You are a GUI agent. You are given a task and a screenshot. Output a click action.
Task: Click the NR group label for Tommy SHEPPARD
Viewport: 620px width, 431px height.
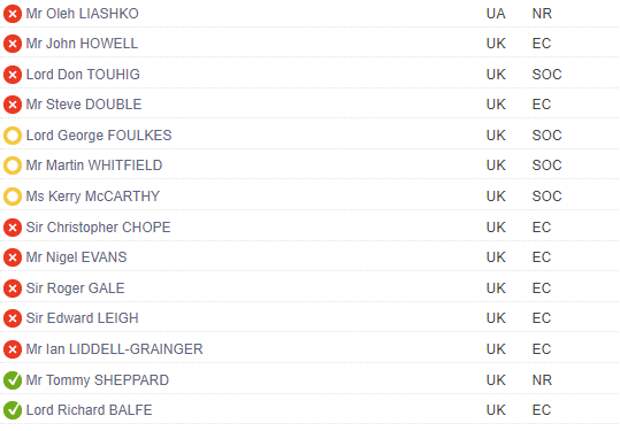[542, 380]
